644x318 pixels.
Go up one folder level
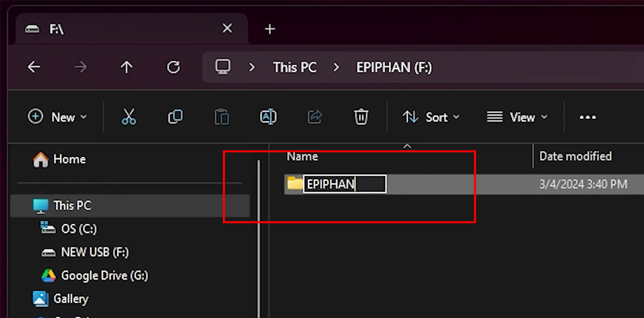pos(127,67)
